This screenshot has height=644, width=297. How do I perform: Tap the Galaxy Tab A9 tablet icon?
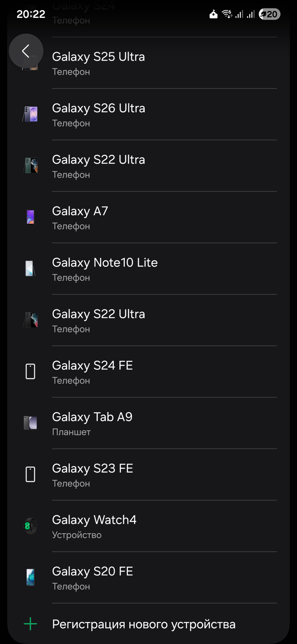30,423
